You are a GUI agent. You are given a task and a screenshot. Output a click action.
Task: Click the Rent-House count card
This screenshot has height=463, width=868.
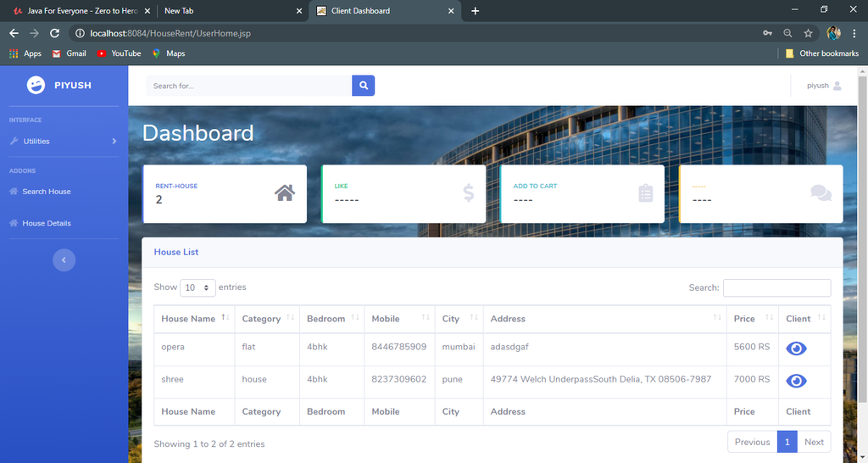[x=224, y=194]
